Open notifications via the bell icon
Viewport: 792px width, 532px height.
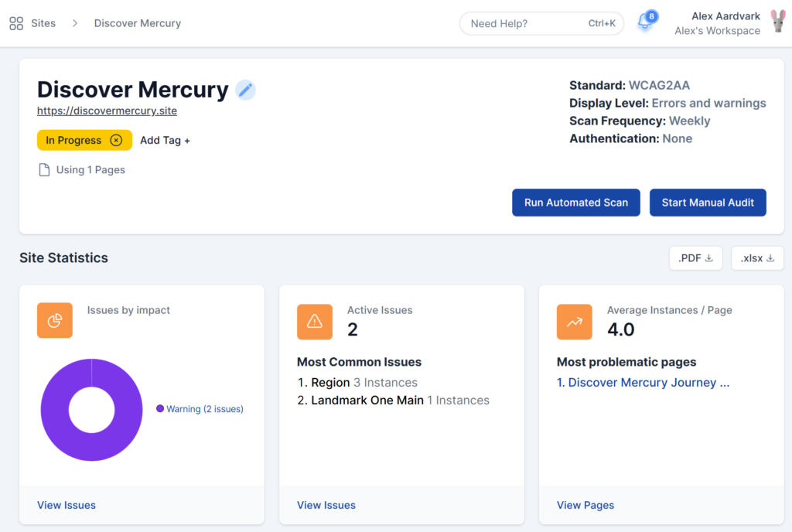(x=645, y=22)
